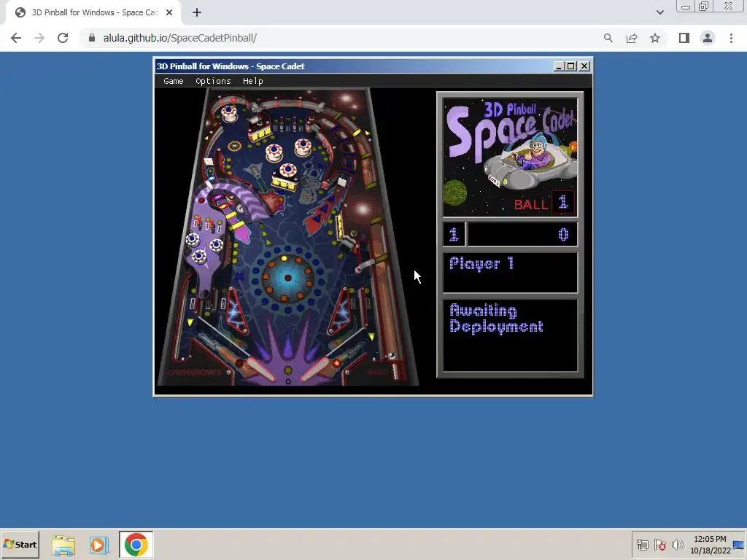Launch Windows Media Player from taskbar
The width and height of the screenshot is (747, 560).
(99, 545)
